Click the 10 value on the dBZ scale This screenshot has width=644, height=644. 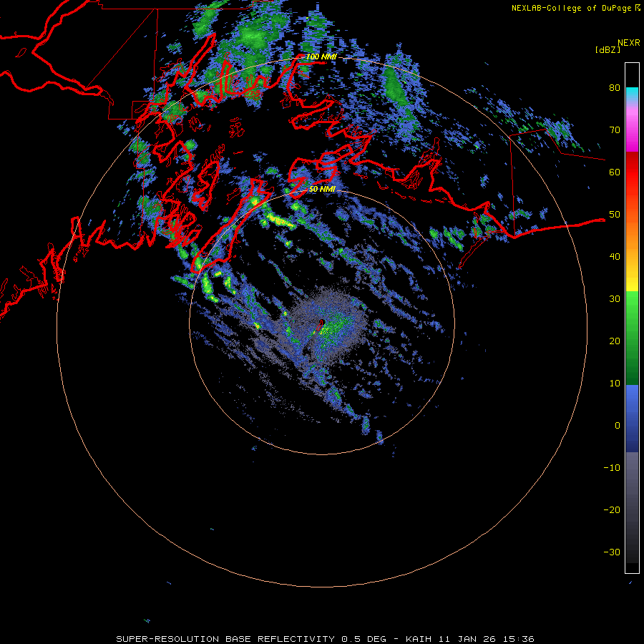(615, 384)
